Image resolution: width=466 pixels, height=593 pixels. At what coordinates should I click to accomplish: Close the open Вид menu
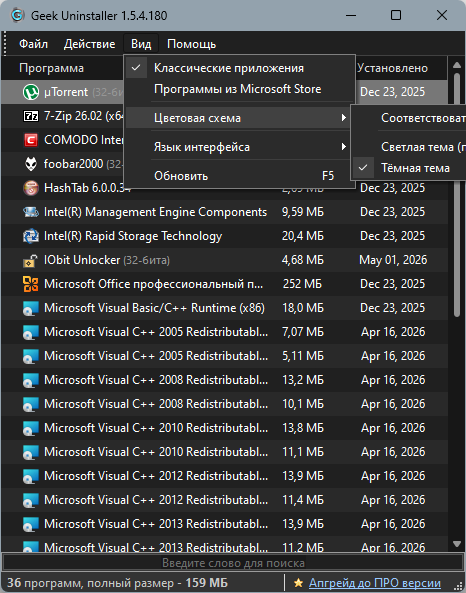[x=141, y=44]
